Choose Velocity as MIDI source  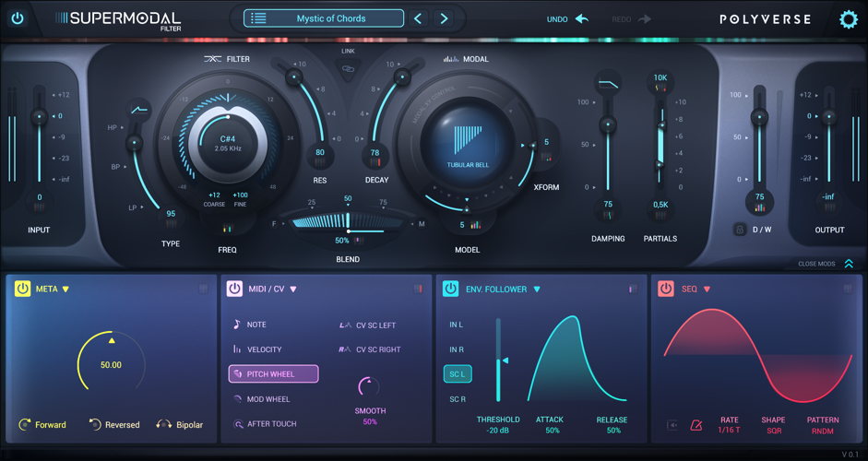point(257,349)
